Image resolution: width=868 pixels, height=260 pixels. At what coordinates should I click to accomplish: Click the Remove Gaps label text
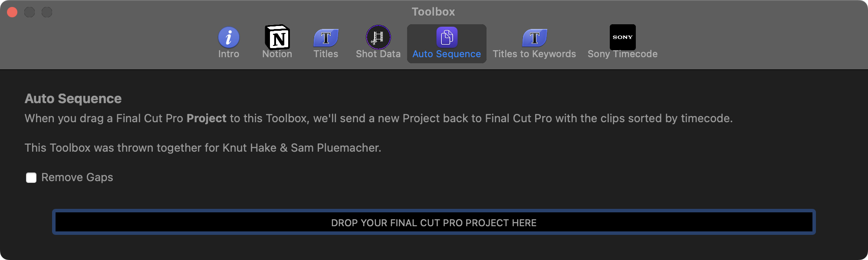(77, 177)
